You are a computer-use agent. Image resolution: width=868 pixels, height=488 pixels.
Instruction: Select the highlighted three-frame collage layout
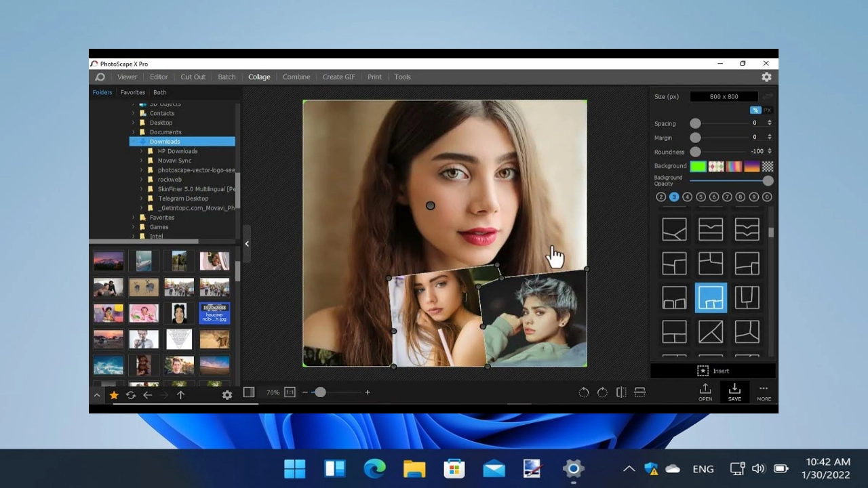711,298
